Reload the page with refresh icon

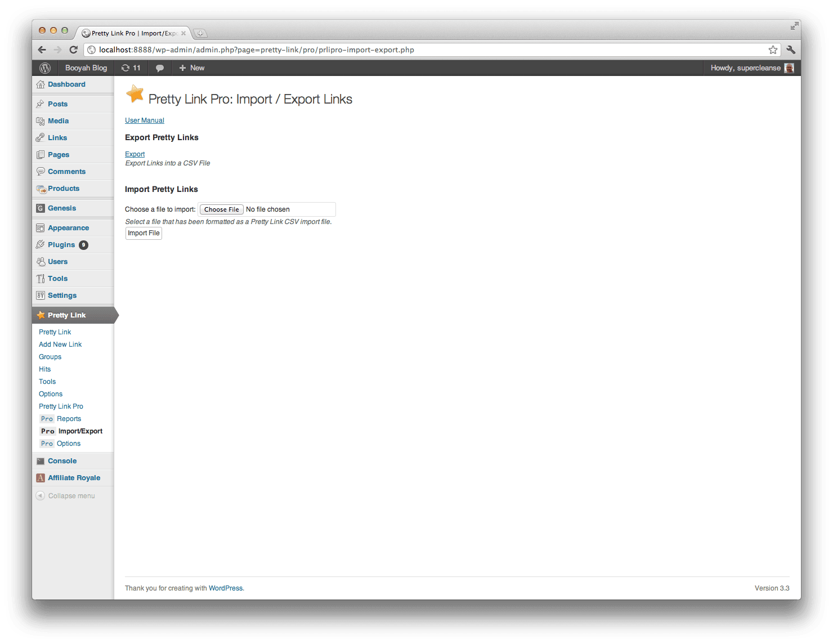point(73,50)
